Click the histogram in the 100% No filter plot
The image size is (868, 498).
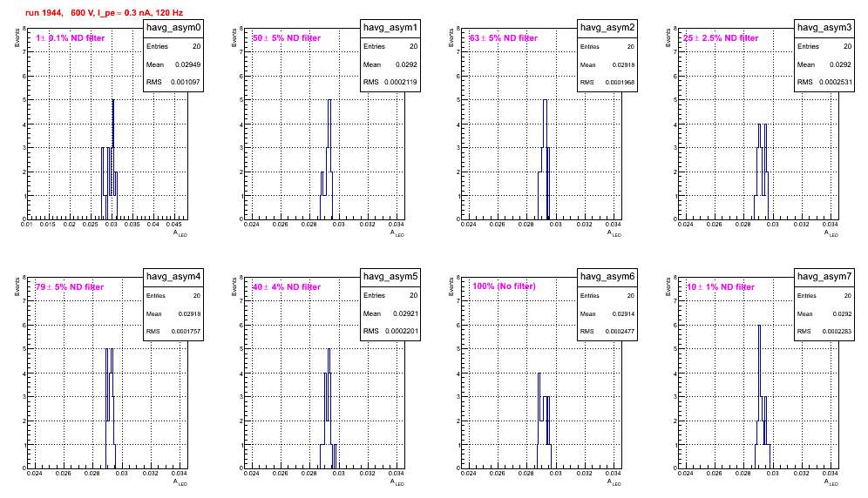pos(544,421)
